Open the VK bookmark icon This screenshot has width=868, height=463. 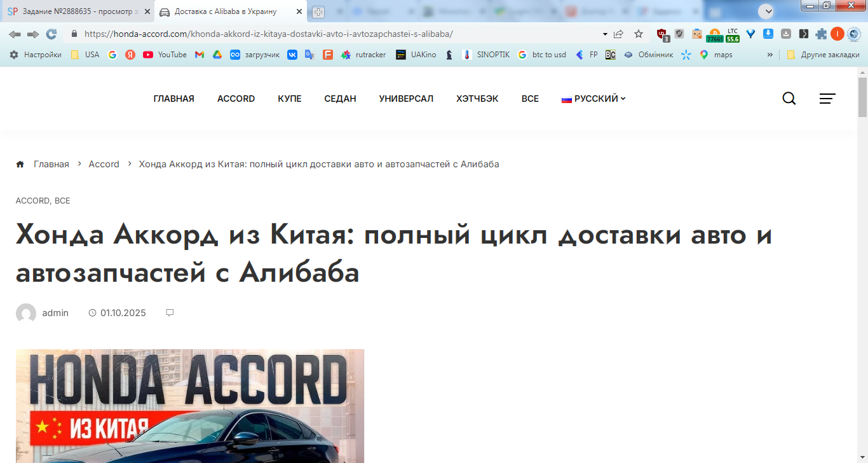(292, 55)
